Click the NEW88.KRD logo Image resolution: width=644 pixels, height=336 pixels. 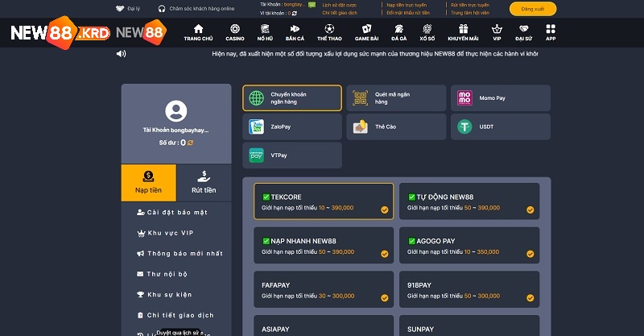coord(60,32)
